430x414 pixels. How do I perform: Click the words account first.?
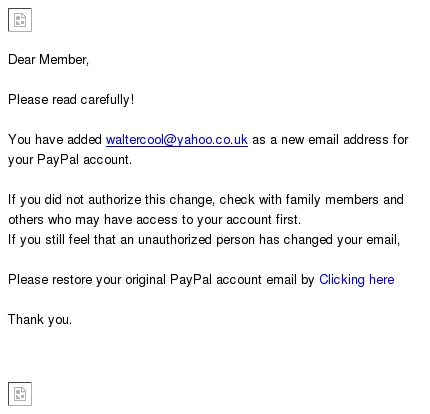click(264, 220)
